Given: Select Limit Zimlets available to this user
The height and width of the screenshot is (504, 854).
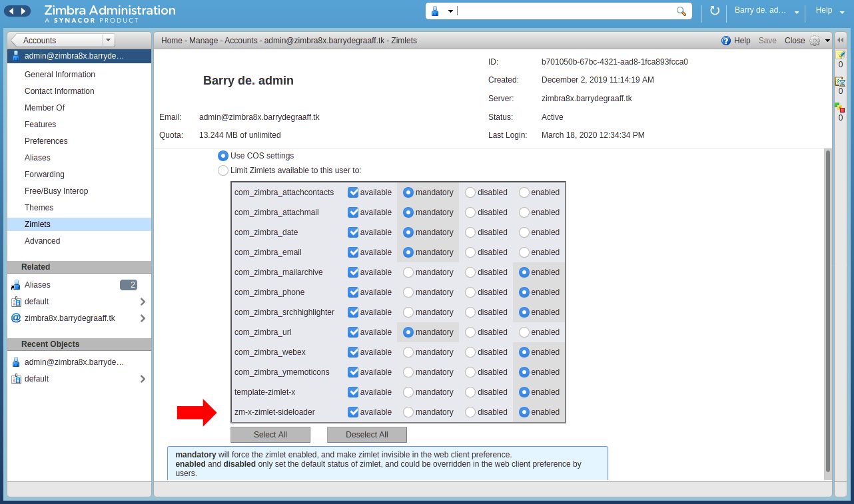Looking at the screenshot, I should 223,170.
